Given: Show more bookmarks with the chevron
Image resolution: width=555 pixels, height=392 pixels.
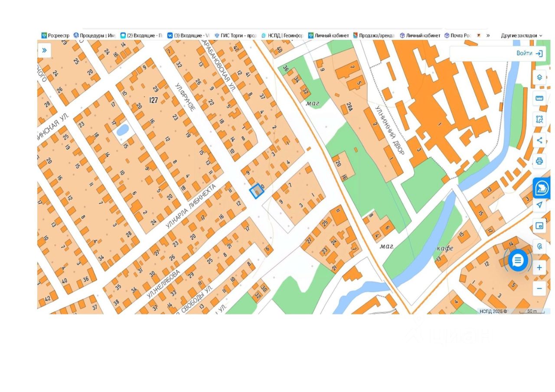Looking at the screenshot, I should 488,36.
